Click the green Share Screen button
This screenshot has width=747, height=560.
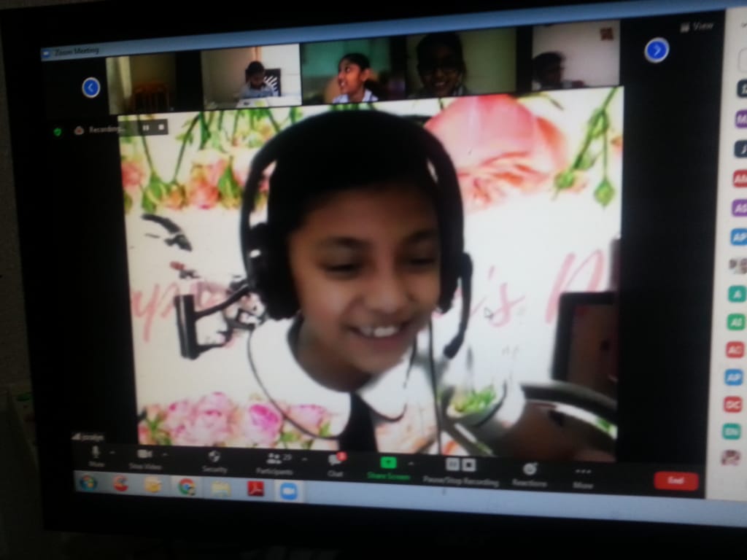(388, 468)
